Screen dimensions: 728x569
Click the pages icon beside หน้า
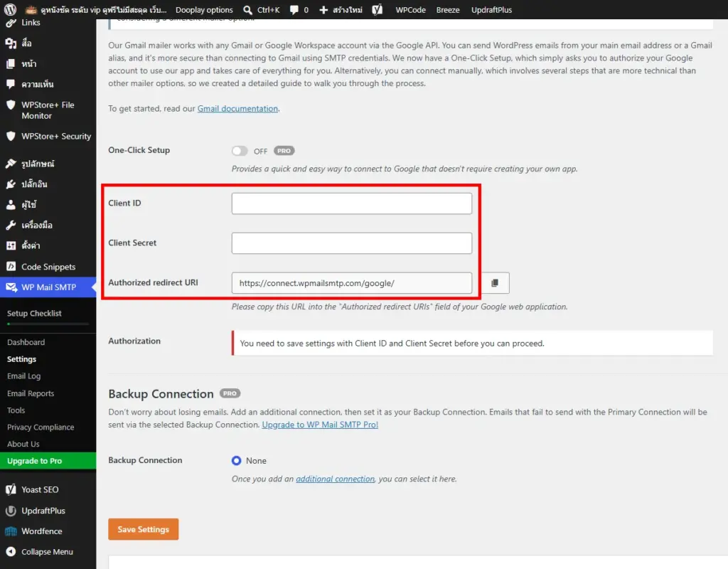point(11,63)
